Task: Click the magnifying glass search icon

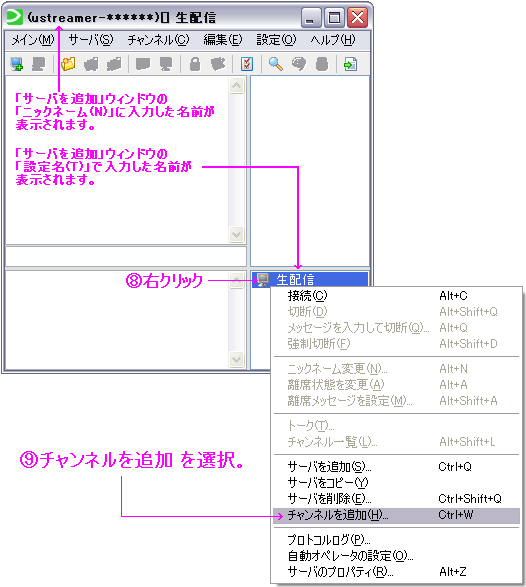Action: click(x=276, y=64)
